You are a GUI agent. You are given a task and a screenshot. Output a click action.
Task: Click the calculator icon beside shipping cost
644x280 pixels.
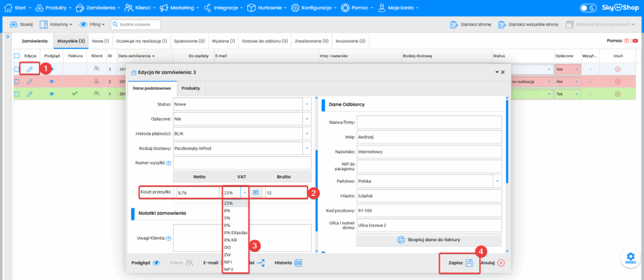click(256, 193)
